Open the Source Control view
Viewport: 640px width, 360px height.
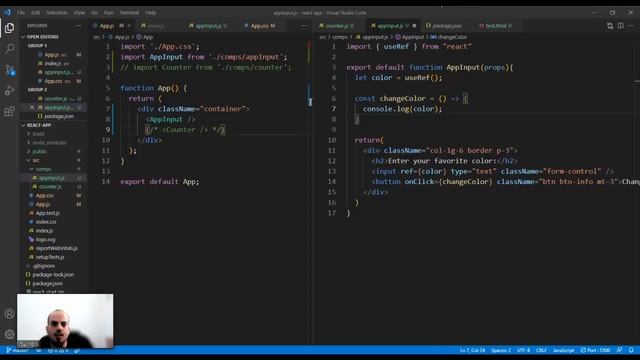9,70
